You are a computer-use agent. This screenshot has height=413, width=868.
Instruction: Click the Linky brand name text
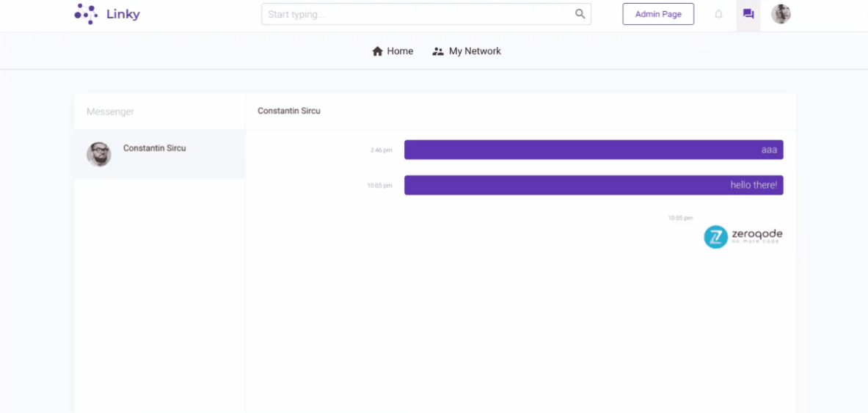coord(123,14)
